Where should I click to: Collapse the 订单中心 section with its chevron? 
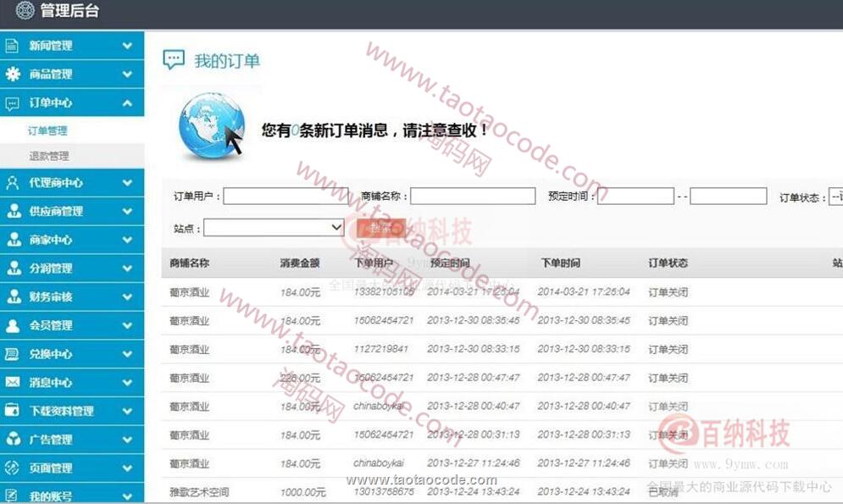tap(127, 103)
